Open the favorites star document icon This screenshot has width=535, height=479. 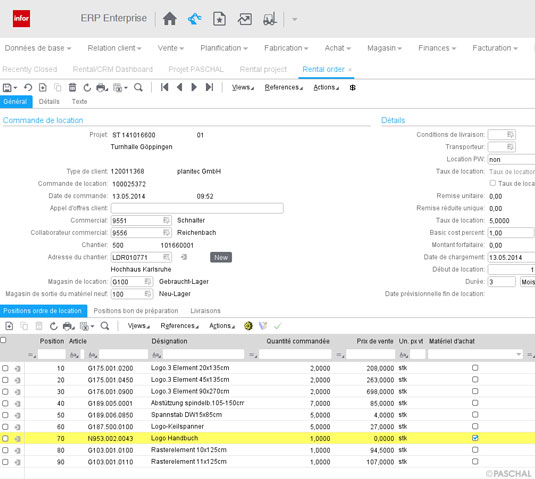[219, 19]
